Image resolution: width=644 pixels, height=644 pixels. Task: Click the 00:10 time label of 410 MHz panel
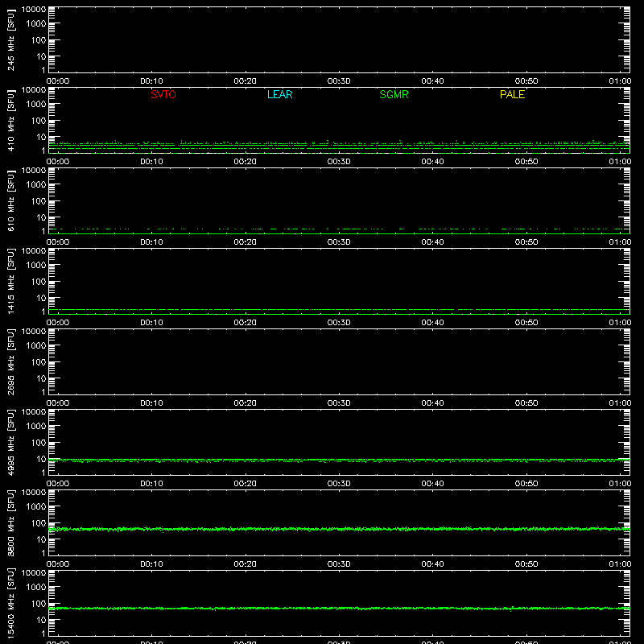click(151, 162)
